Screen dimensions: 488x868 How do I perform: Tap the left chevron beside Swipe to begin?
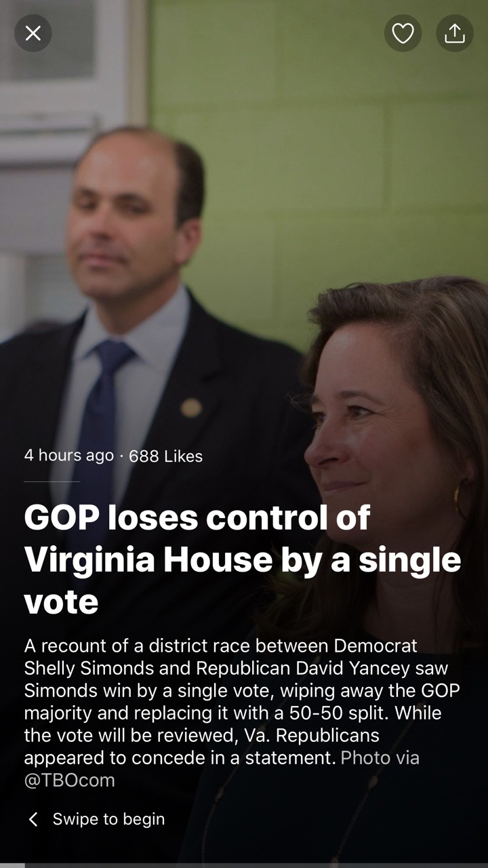click(33, 819)
